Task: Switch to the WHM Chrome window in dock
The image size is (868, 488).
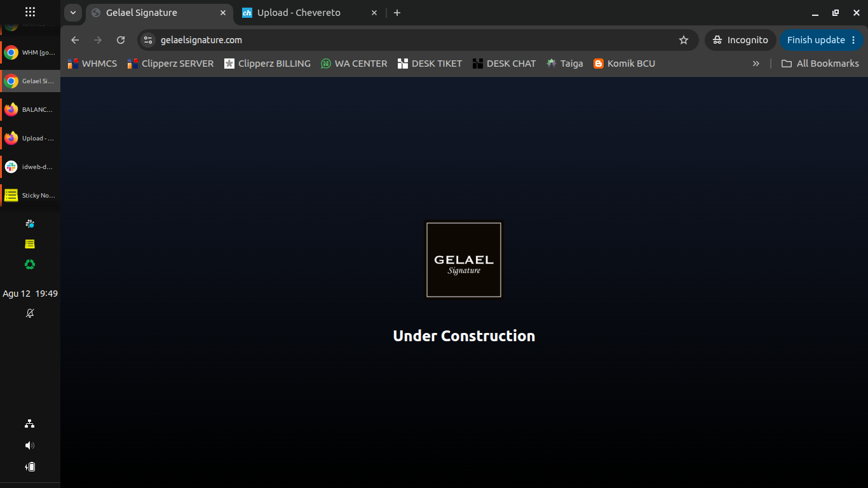Action: 30,53
